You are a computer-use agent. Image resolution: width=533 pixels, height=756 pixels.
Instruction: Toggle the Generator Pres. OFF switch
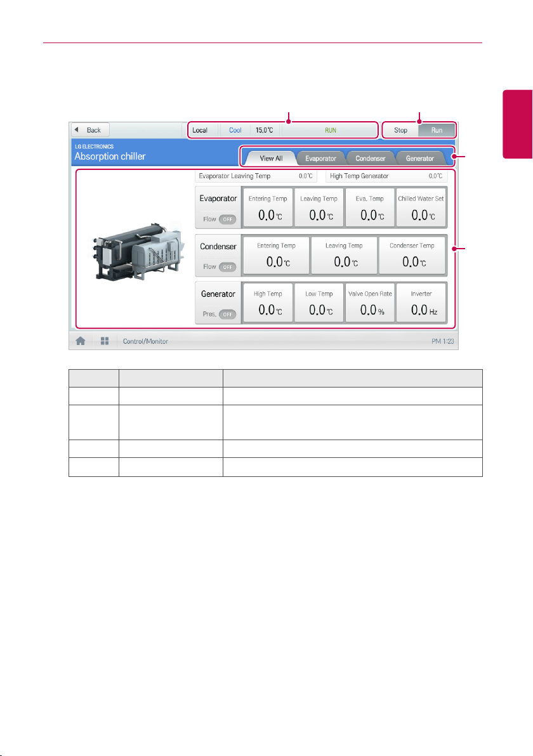coord(228,315)
